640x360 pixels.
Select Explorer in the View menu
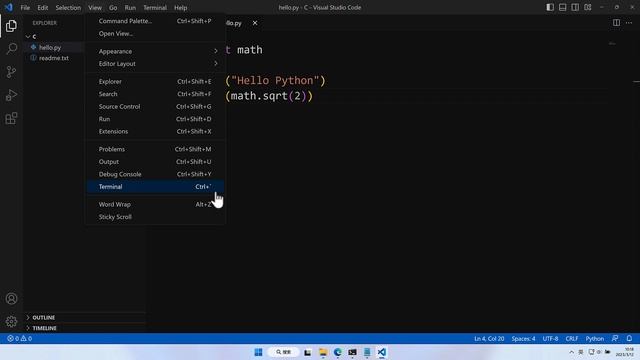point(155,82)
